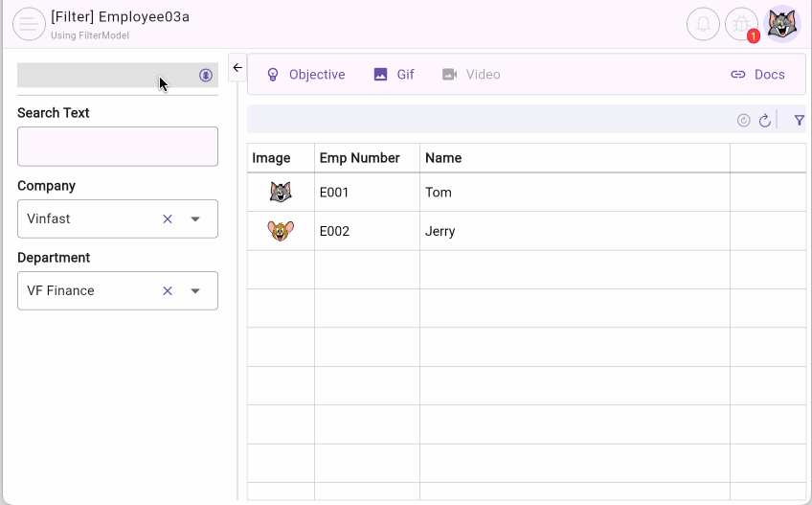Open the hamburger navigation menu
Screen dimensions: 812x505
click(x=29, y=24)
